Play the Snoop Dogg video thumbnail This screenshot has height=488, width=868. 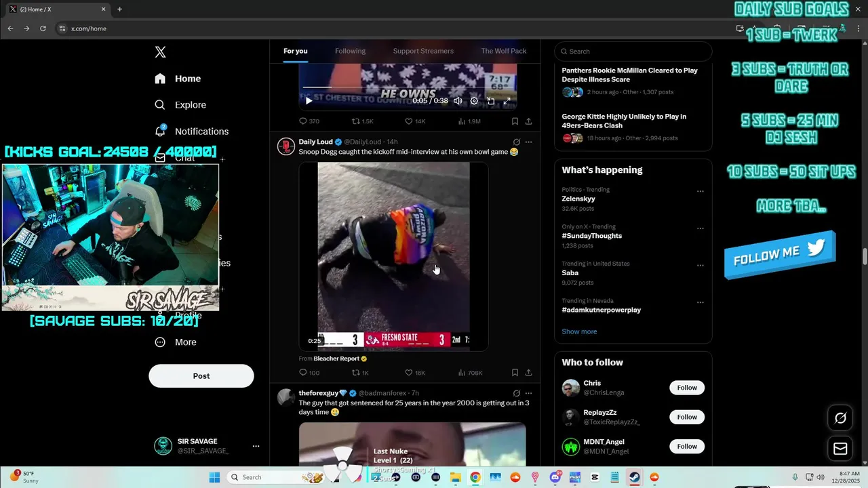click(x=393, y=256)
